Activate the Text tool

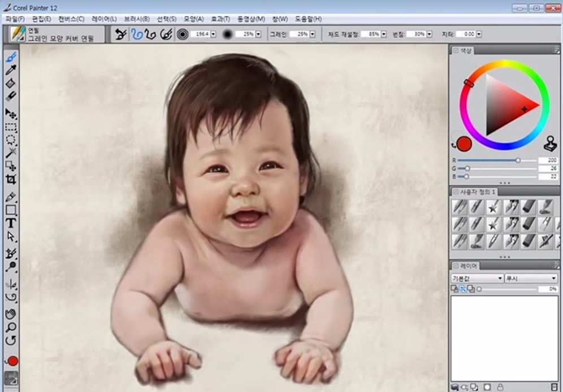pyautogui.click(x=10, y=223)
